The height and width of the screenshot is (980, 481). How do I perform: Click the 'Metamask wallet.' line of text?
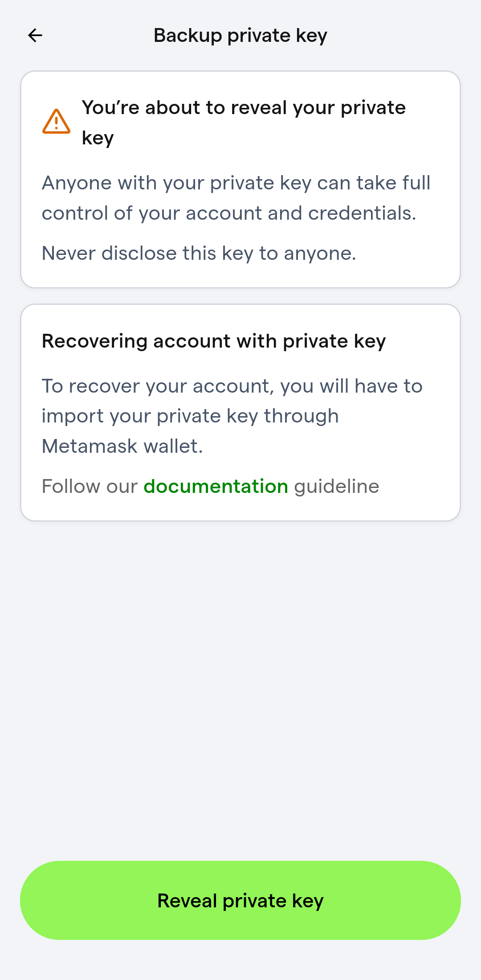[122, 446]
